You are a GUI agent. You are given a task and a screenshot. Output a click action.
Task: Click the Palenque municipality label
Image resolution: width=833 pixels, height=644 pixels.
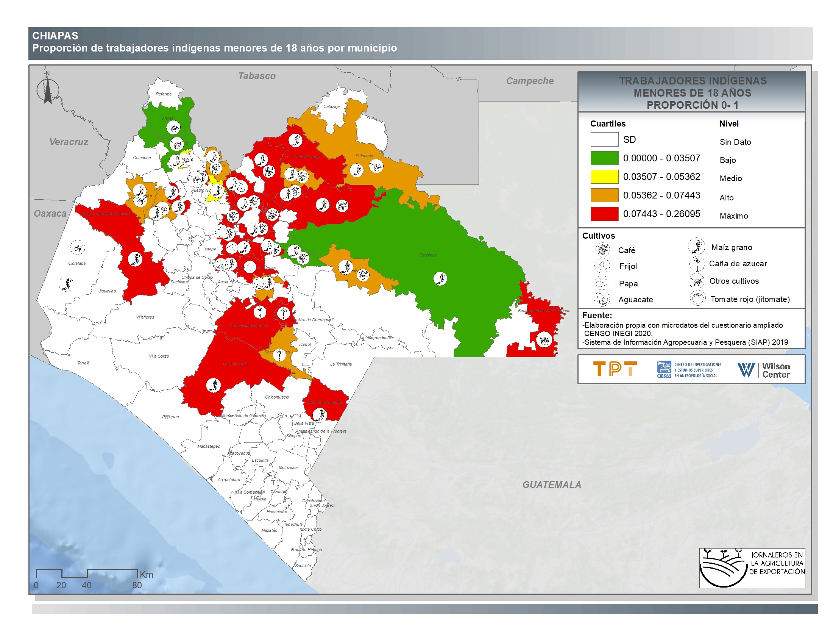coord(364,156)
